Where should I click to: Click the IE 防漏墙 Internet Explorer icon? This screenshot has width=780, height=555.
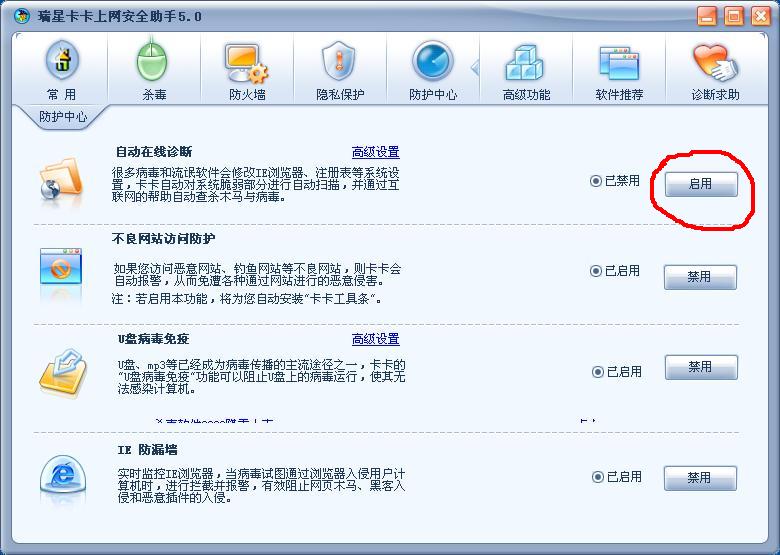[62, 475]
